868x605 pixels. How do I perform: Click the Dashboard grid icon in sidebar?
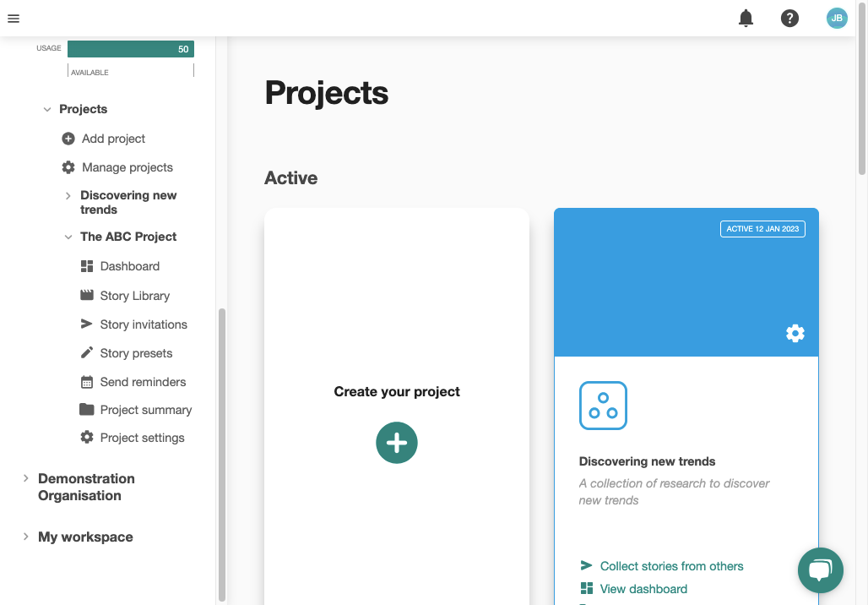pos(87,266)
